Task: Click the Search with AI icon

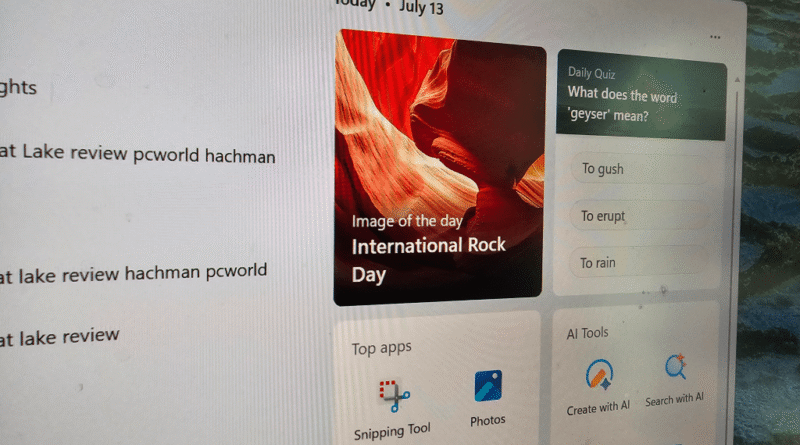Action: [x=676, y=367]
